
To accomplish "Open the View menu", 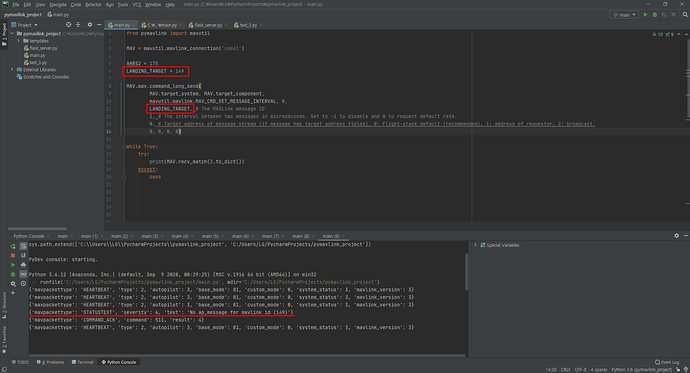I will point(40,4).
